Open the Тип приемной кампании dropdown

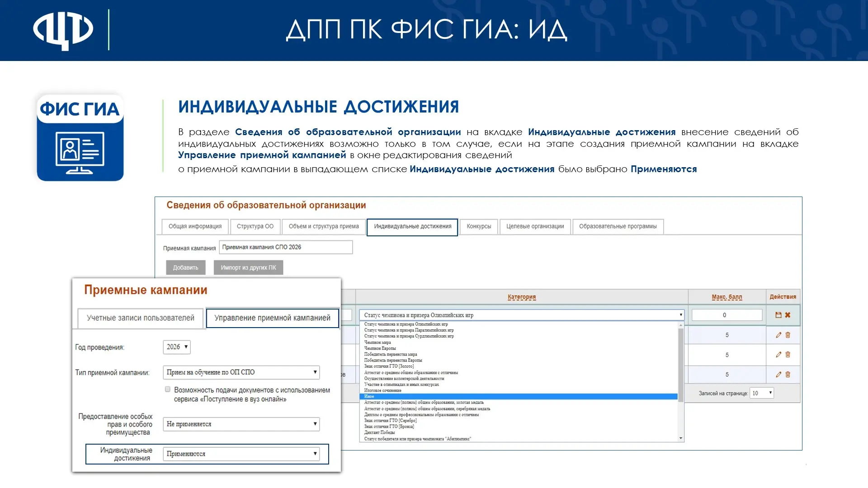[x=241, y=372]
